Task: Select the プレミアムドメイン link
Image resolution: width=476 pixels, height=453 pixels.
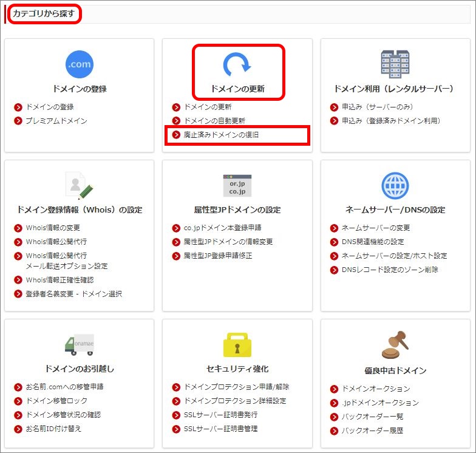Action: [x=56, y=121]
